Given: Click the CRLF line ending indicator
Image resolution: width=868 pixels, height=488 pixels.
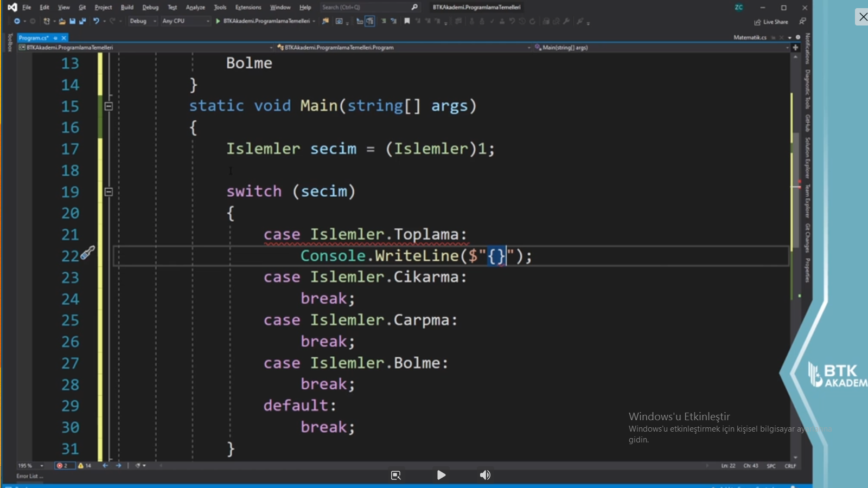Looking at the screenshot, I should pos(790,466).
